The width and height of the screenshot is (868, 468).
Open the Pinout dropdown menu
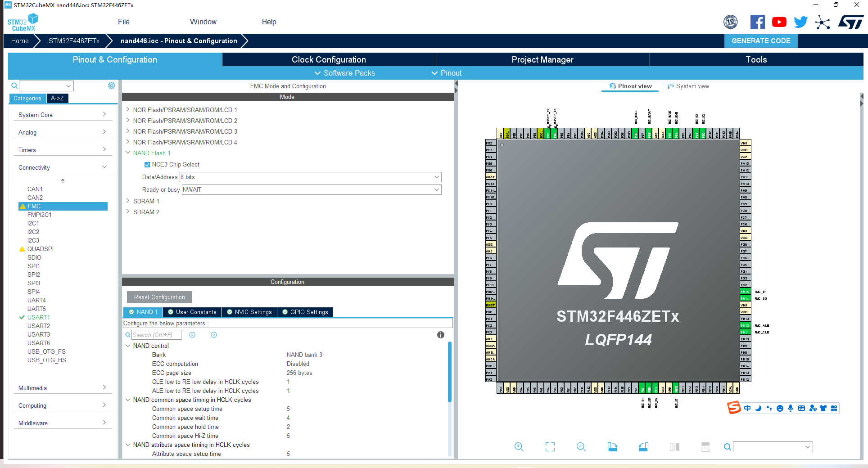tap(447, 73)
